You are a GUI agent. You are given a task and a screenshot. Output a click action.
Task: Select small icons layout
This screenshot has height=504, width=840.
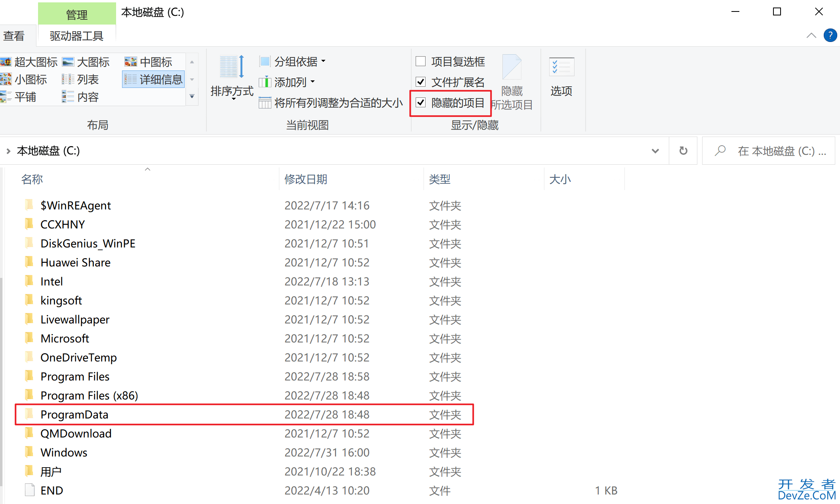pos(24,80)
